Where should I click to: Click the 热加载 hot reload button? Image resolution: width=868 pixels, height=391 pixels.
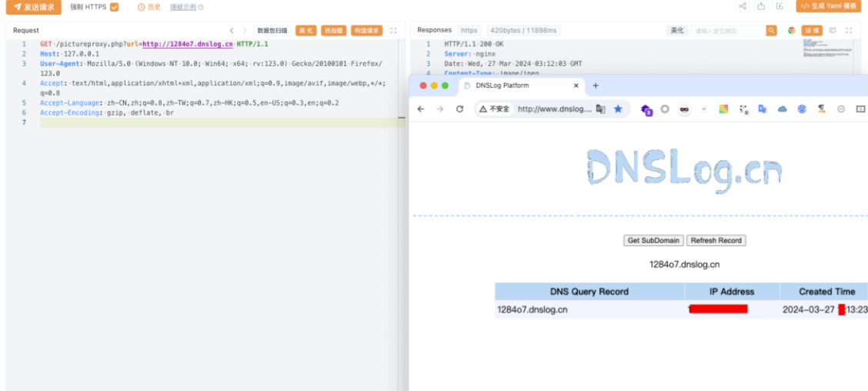[x=334, y=31]
